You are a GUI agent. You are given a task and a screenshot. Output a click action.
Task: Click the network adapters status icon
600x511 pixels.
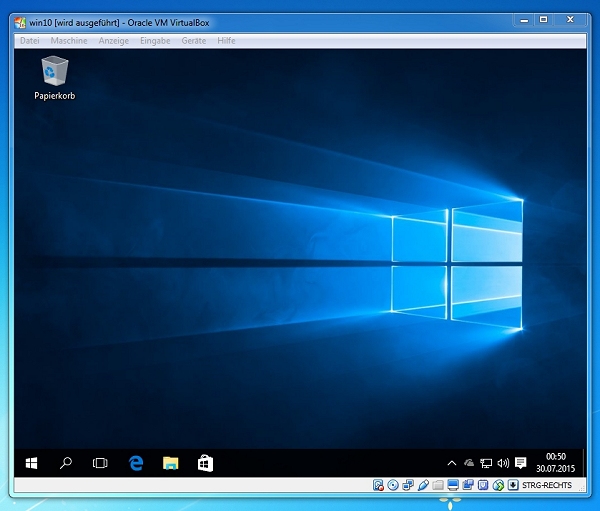(408, 485)
